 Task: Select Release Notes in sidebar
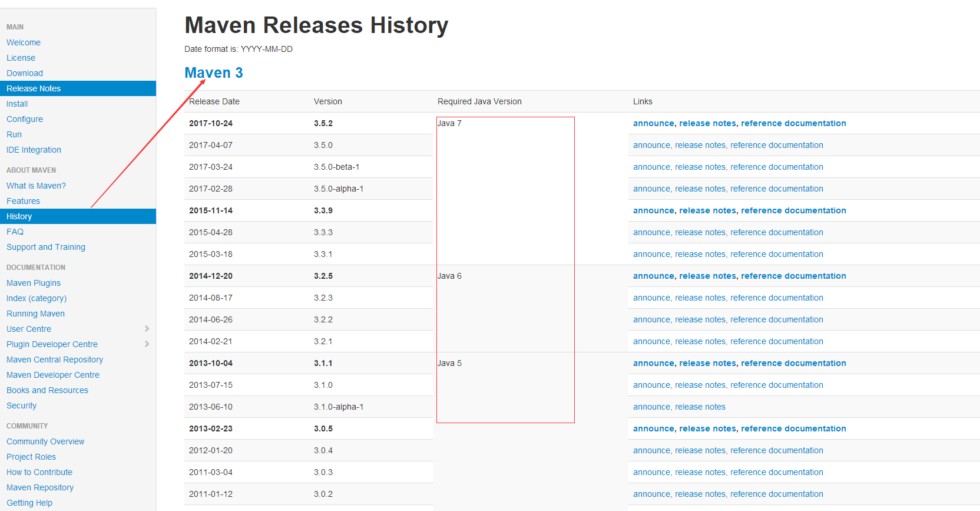coord(78,88)
